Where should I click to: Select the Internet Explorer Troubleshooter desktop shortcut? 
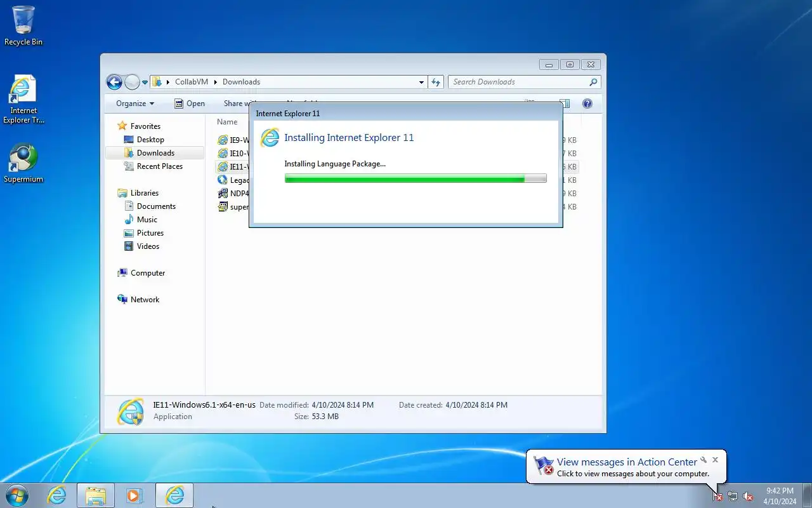23,100
